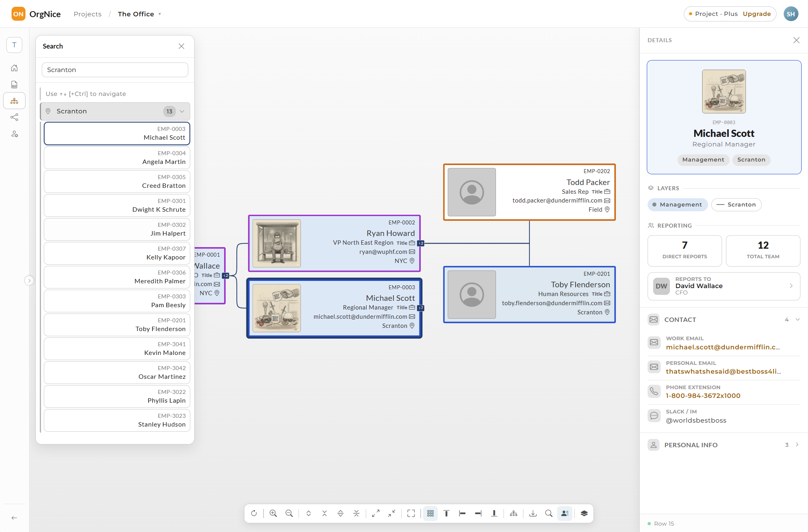This screenshot has width=808, height=532.
Task: Select the Todd Packer card in the chart
Action: pyautogui.click(x=529, y=192)
